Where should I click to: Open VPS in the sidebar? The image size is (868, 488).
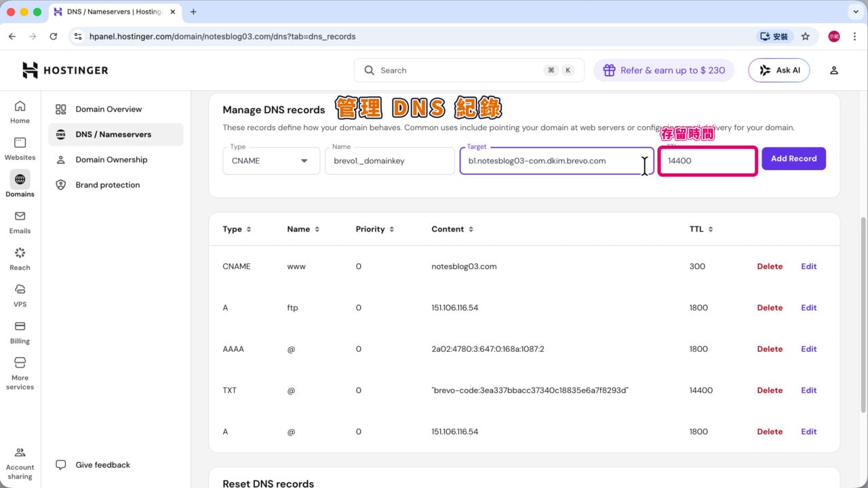[x=20, y=296]
